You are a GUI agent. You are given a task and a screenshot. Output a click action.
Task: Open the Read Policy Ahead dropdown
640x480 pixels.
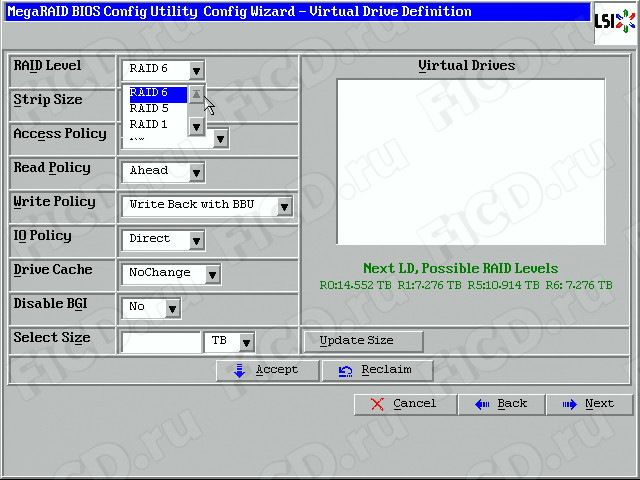[163, 172]
